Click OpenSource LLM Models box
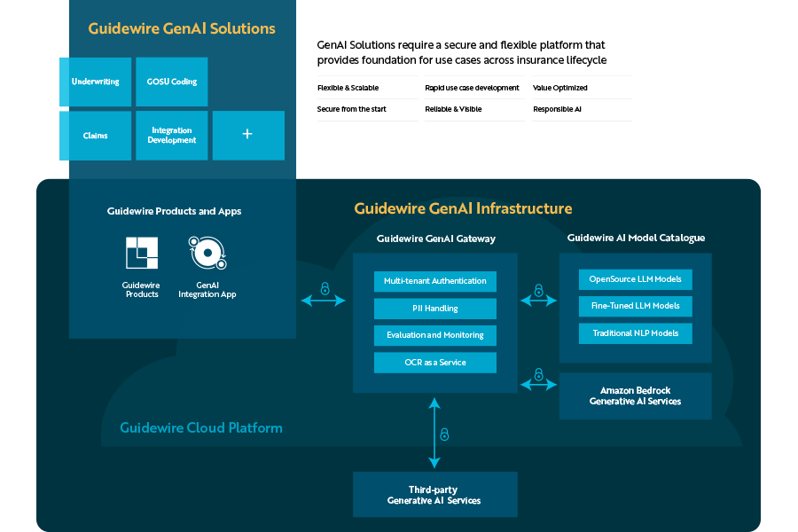Viewport: 798px width, 532px height. tap(635, 279)
